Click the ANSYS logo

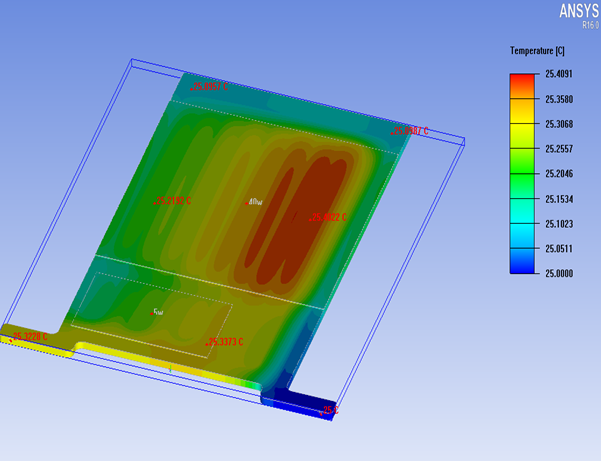[x=576, y=12]
